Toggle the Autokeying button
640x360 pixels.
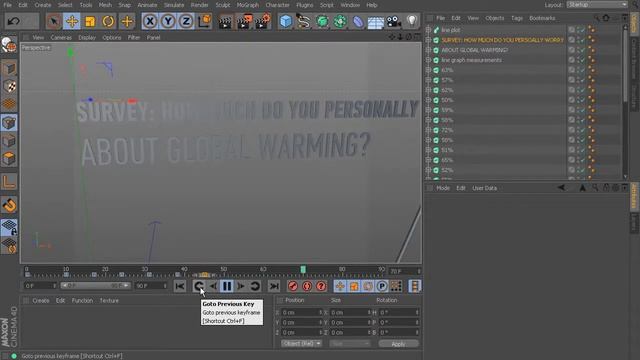307,286
